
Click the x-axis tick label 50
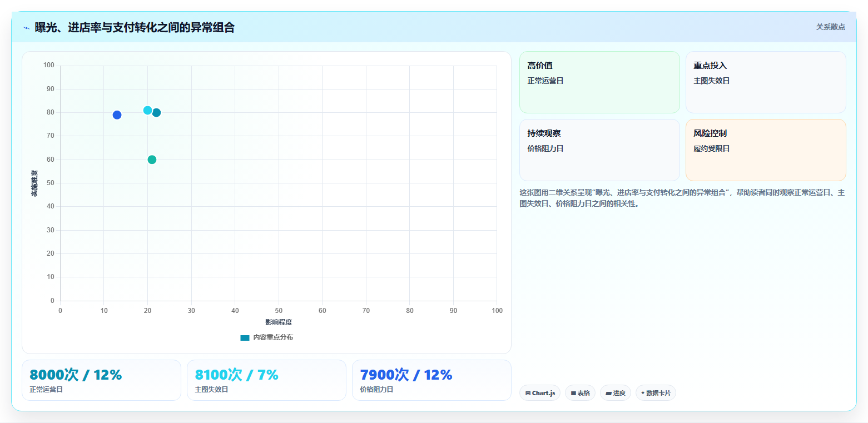(279, 311)
